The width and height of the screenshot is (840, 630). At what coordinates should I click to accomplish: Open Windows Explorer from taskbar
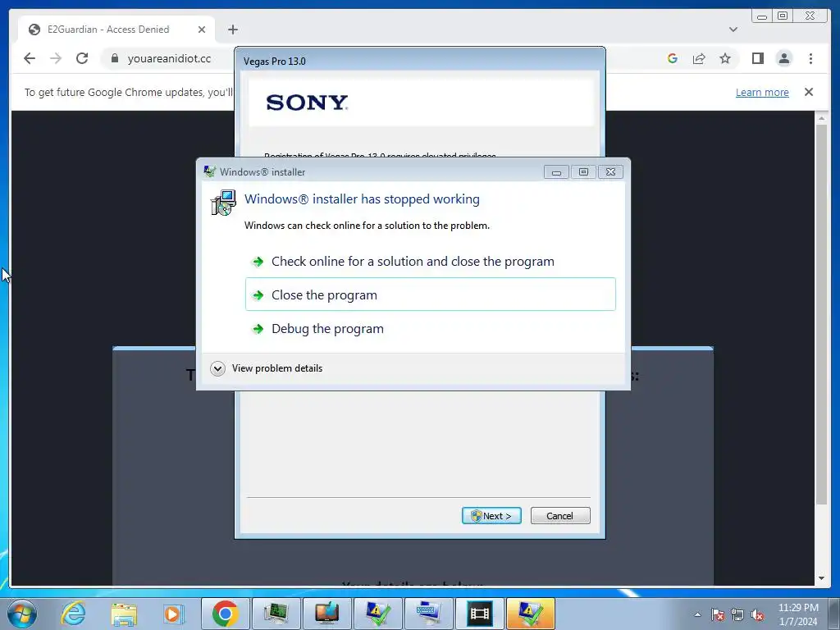pyautogui.click(x=124, y=614)
